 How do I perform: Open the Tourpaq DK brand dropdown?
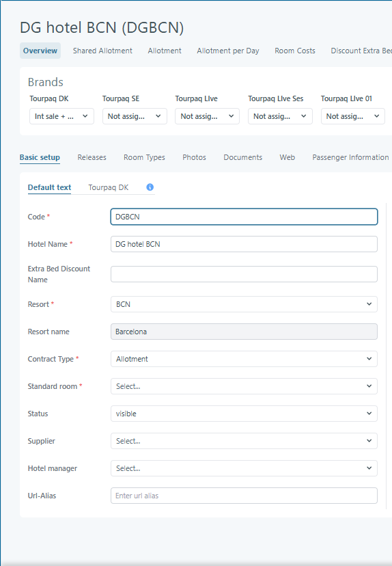[x=61, y=116]
